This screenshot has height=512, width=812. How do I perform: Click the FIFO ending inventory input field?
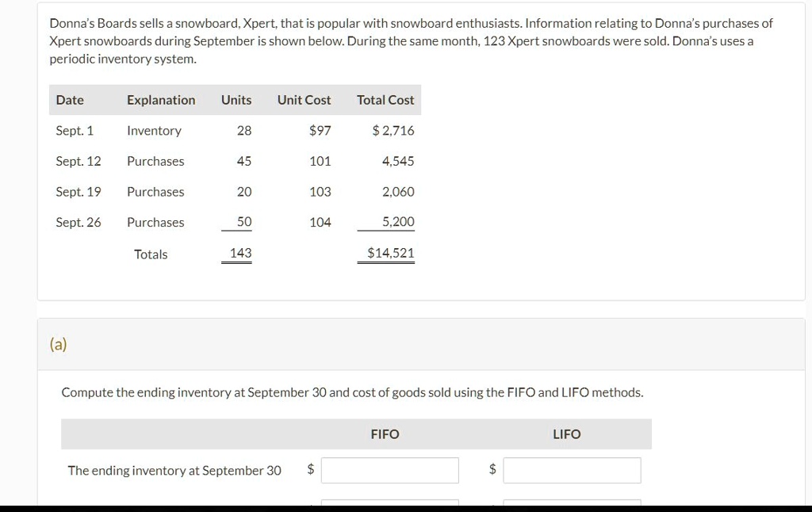click(x=389, y=470)
